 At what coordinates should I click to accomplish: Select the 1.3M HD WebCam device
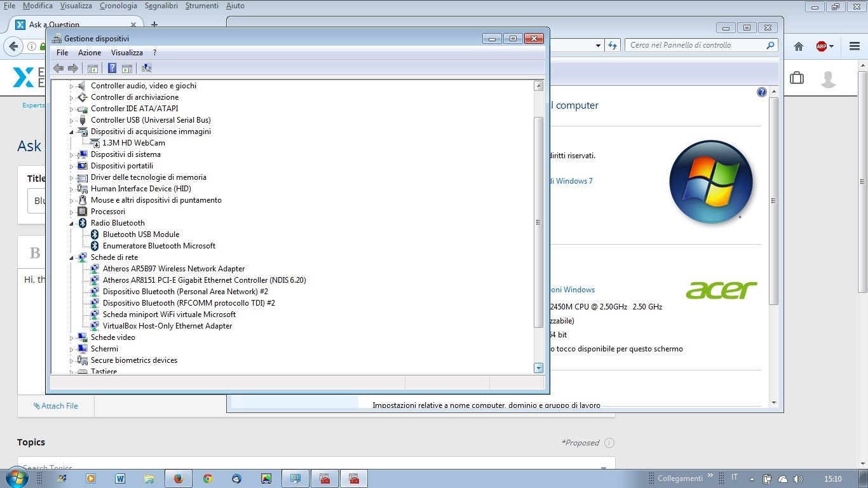133,143
